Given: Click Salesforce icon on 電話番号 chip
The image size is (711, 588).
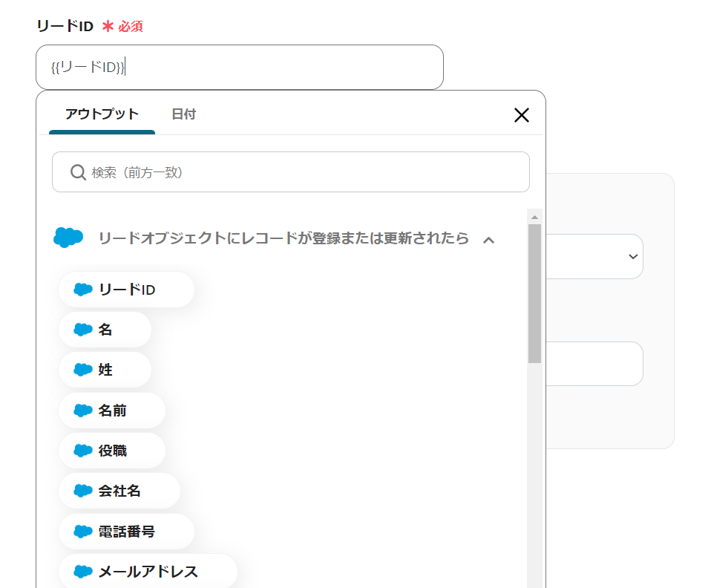Looking at the screenshot, I should tap(83, 532).
